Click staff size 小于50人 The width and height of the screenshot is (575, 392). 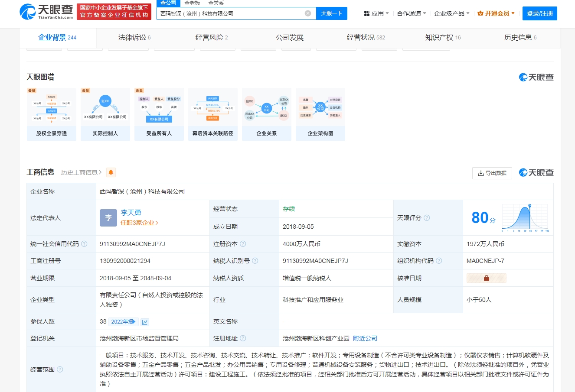(479, 300)
